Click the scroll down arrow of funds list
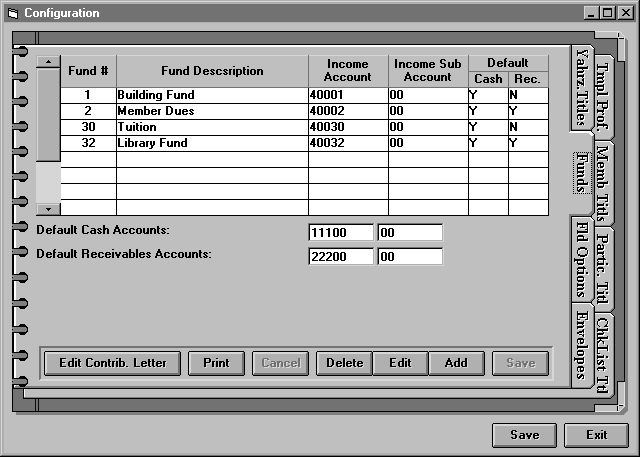640x457 pixels. pyautogui.click(x=48, y=208)
